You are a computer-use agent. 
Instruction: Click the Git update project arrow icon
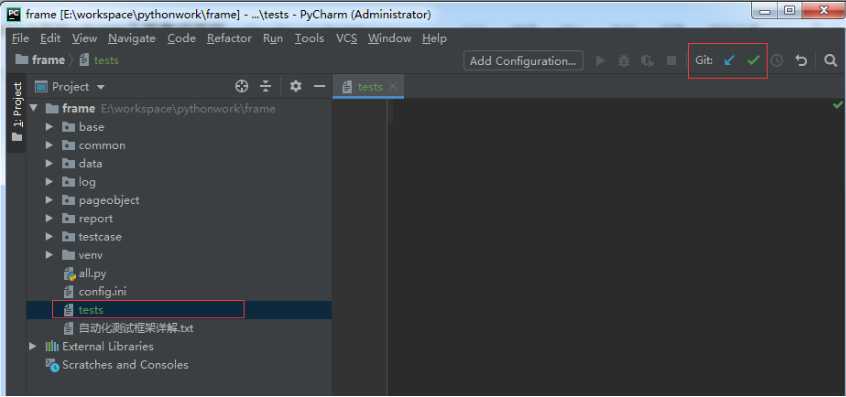(729, 61)
